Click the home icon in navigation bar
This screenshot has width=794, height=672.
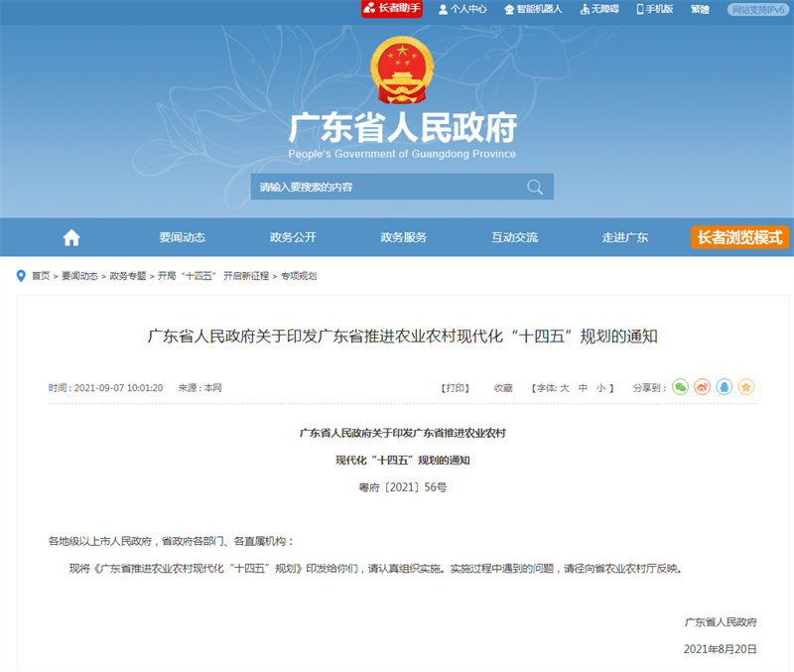coord(71,238)
